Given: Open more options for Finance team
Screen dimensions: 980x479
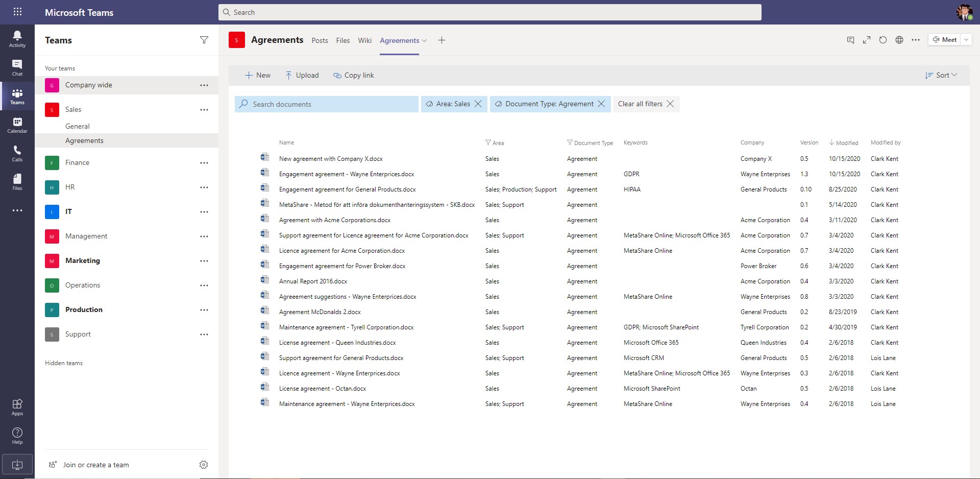Looking at the screenshot, I should point(204,163).
